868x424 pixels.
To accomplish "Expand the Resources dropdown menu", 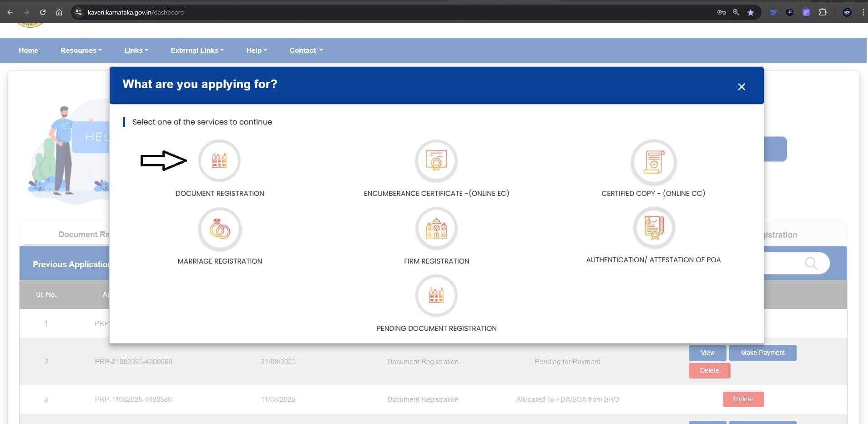I will click(x=81, y=50).
